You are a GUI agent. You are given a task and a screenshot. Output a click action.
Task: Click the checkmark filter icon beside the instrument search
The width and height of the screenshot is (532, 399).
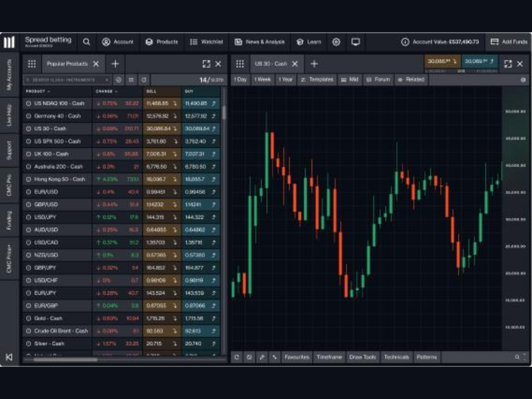coord(118,80)
